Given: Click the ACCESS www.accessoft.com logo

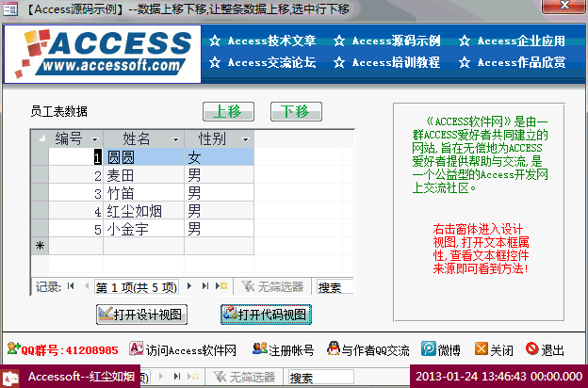Looking at the screenshot, I should click(x=103, y=54).
